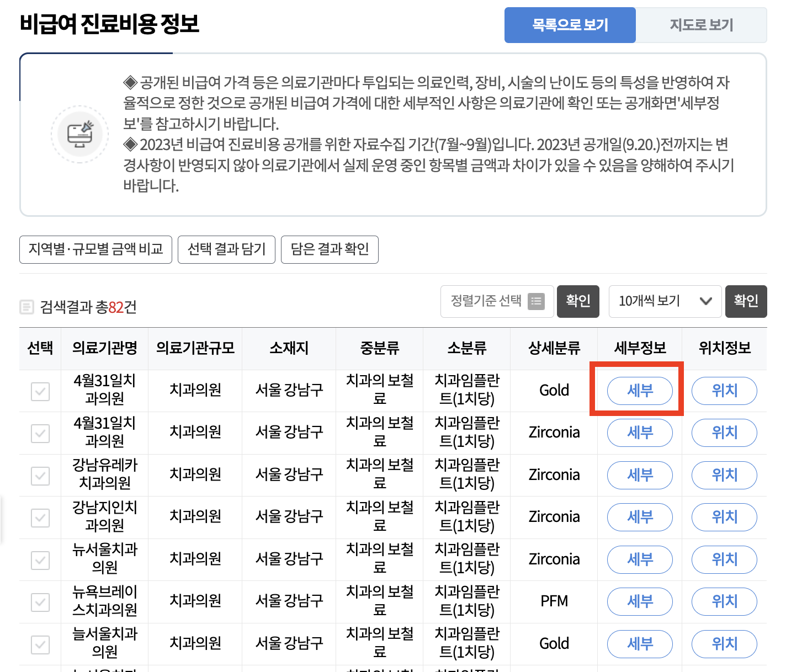
Task: Open 세부 details for 뉴서울치과의원 Zirconia
Action: click(x=640, y=559)
